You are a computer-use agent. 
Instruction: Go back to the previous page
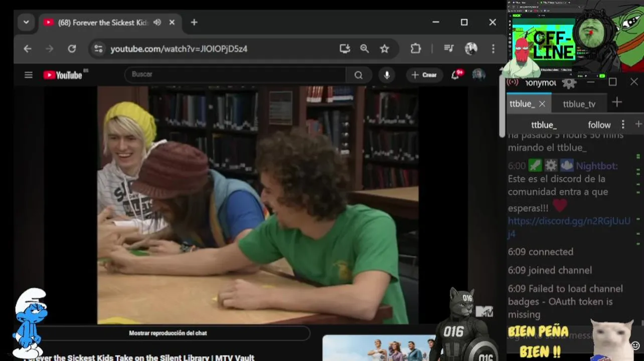tap(28, 49)
